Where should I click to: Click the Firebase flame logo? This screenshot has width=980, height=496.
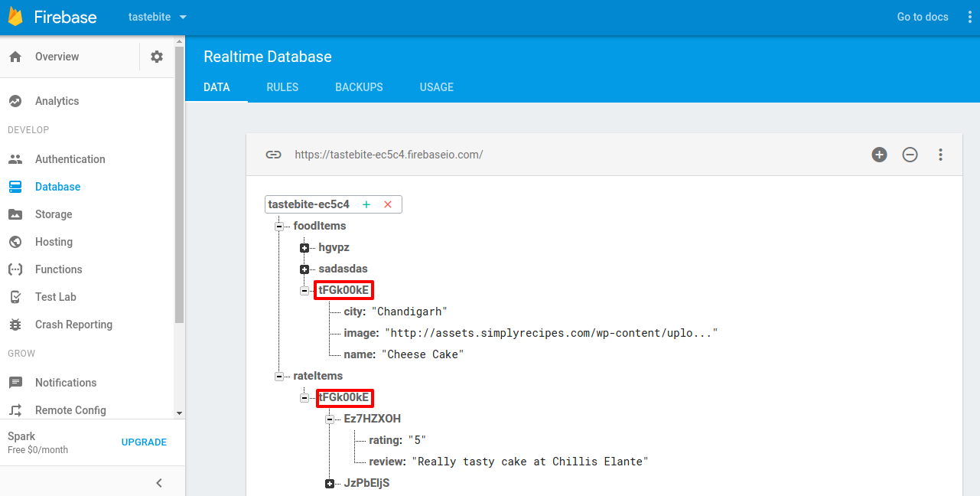(15, 17)
